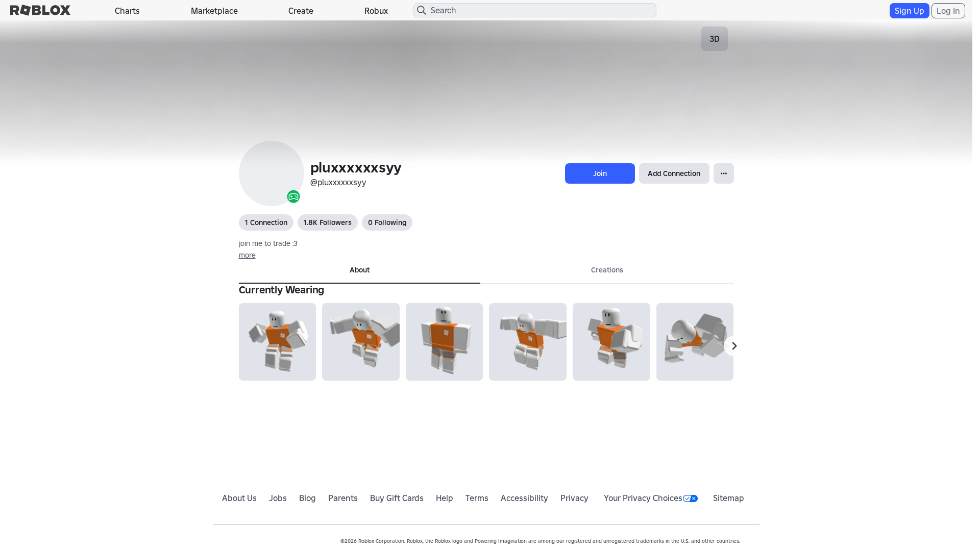
Task: Click next arrow in Currently Wearing carousel
Action: click(734, 346)
